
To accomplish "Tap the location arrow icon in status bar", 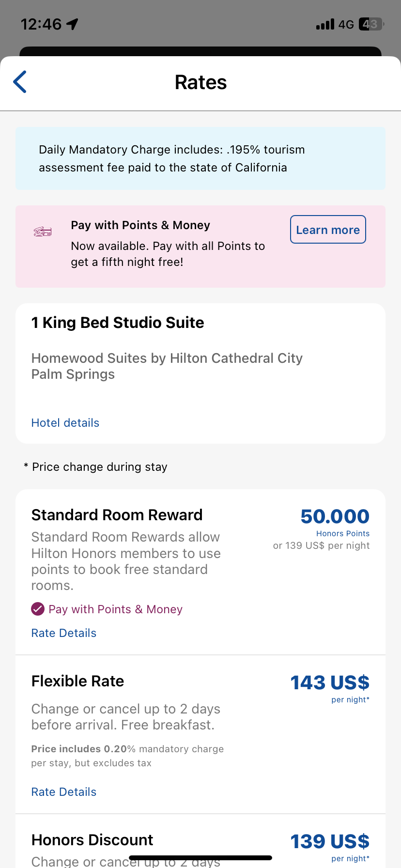I will click(x=72, y=24).
